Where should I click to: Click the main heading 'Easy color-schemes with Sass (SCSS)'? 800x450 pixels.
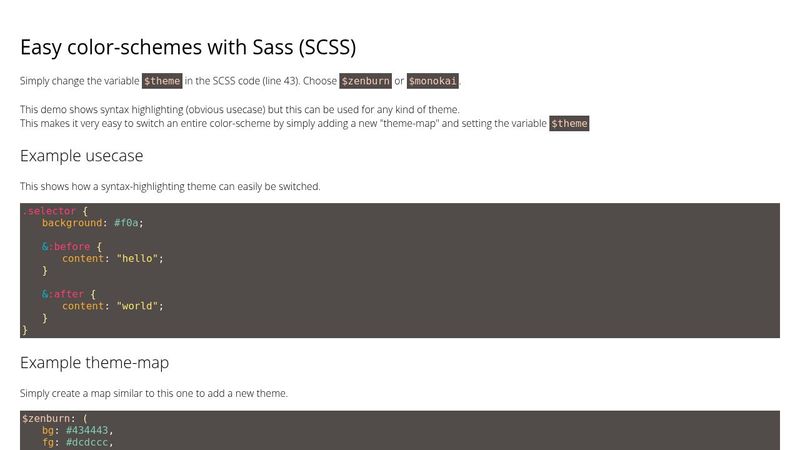pyautogui.click(x=188, y=47)
